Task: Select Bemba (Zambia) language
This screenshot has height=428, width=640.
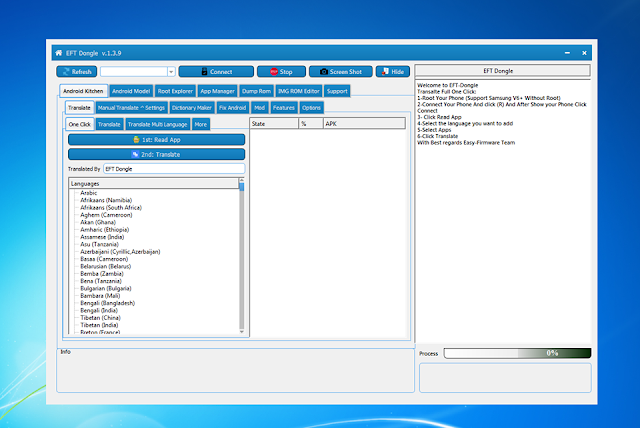Action: tap(102, 273)
